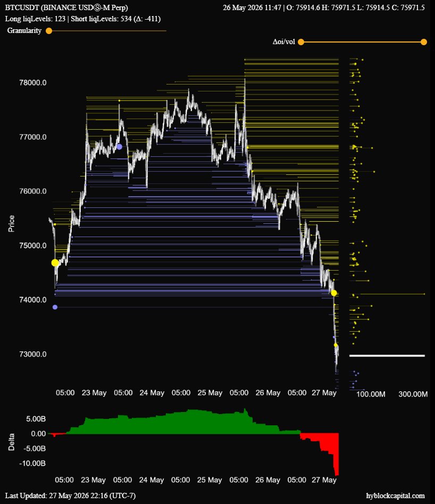Open the hyblockcapital.com link
435x504 pixels.
point(395,496)
